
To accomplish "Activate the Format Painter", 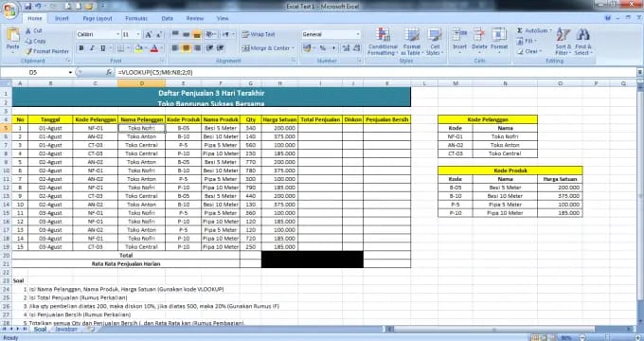I will [47, 51].
